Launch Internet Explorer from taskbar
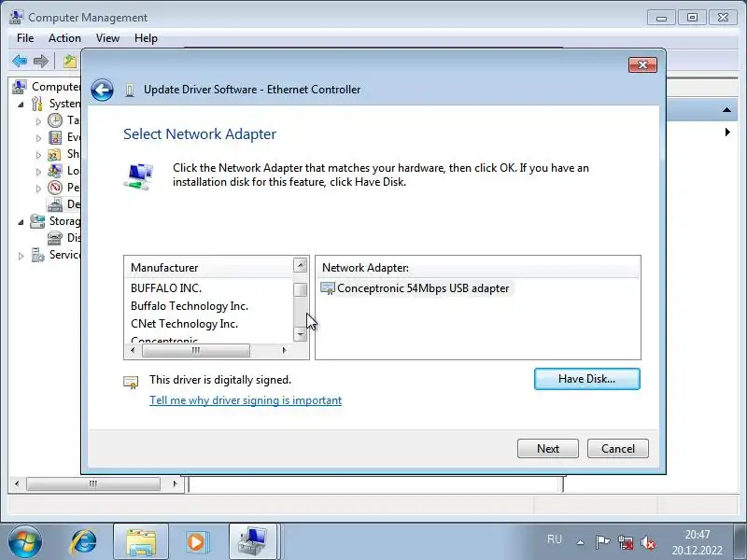 click(x=84, y=542)
